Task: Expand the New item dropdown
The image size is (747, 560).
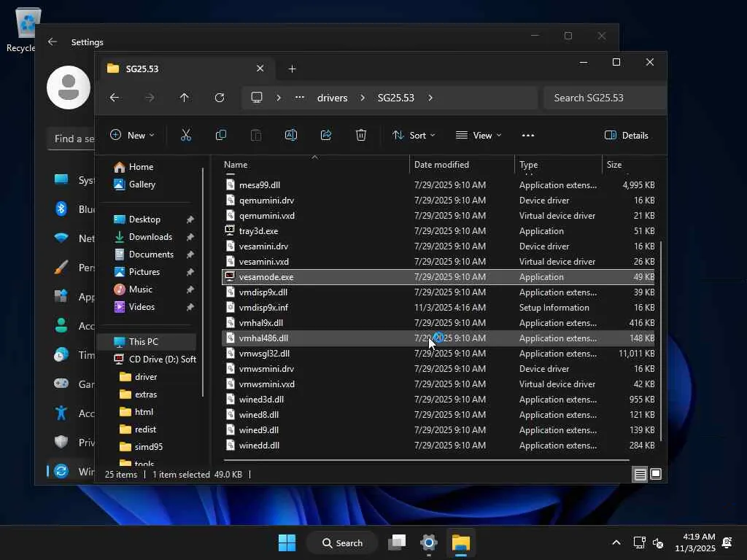Action: point(132,135)
